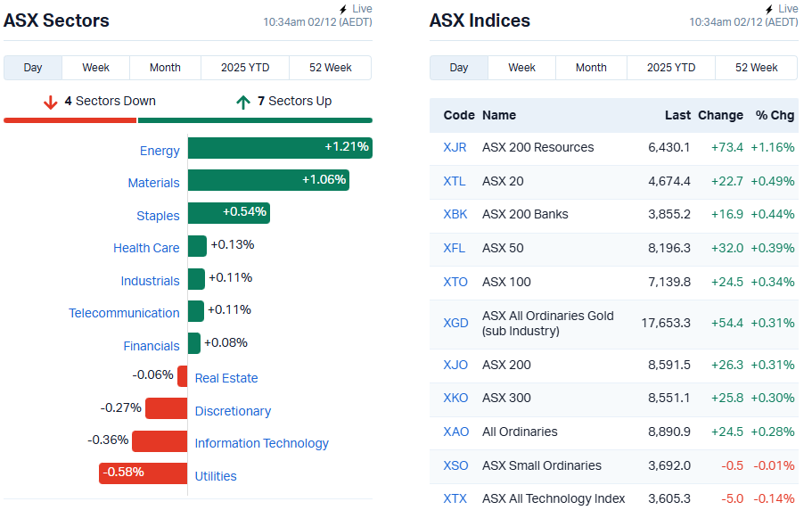The image size is (812, 510).
Task: Select 52 Week tab in ASX Indices
Action: click(756, 68)
